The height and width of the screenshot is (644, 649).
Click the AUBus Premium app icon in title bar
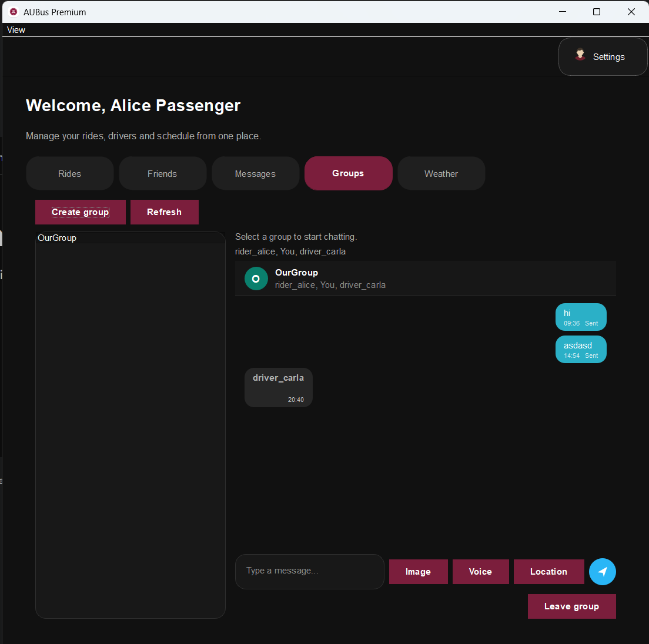(14, 12)
